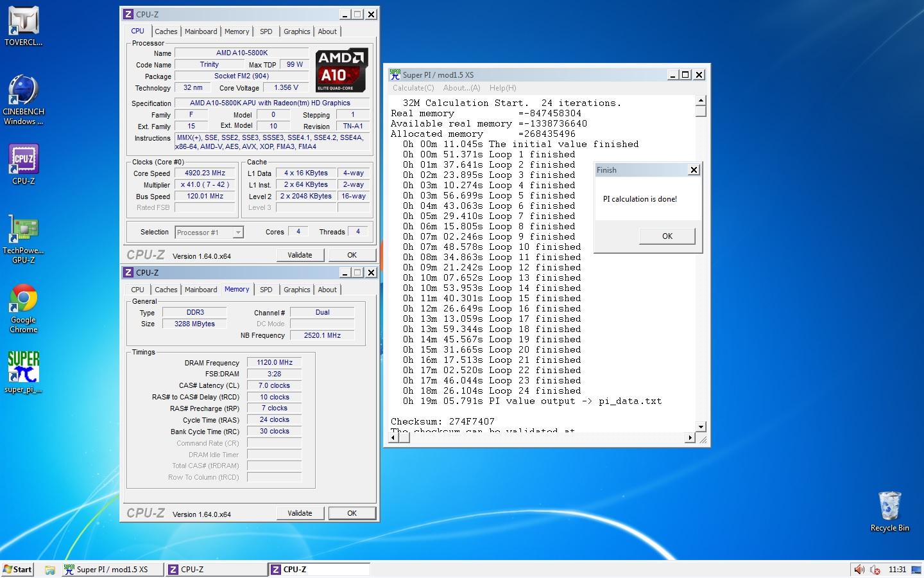
Task: Select SPD tab in lower CPU-Z window
Action: [x=266, y=290]
